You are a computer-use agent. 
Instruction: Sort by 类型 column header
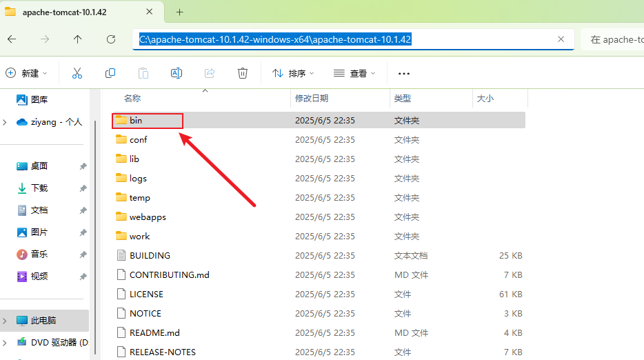(x=403, y=98)
